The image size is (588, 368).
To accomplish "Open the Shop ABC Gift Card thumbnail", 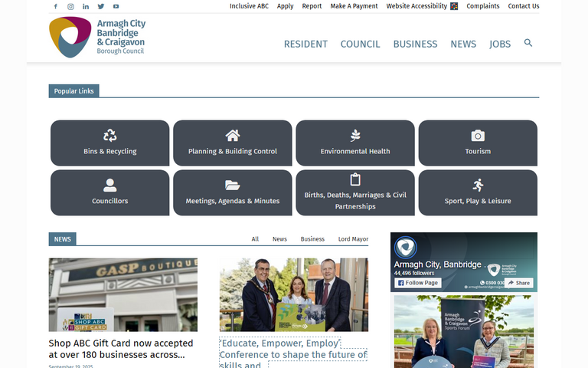I will (122, 294).
